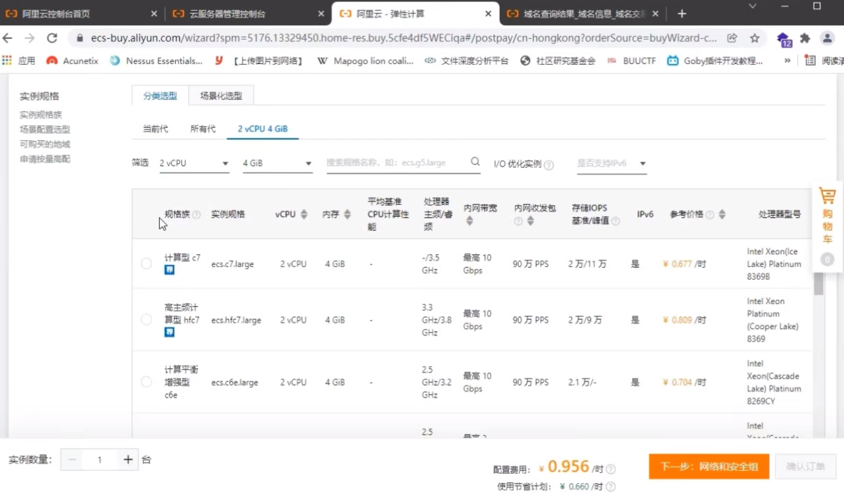Switch to the 所有代 generation tab
The width and height of the screenshot is (844, 504).
click(x=203, y=129)
